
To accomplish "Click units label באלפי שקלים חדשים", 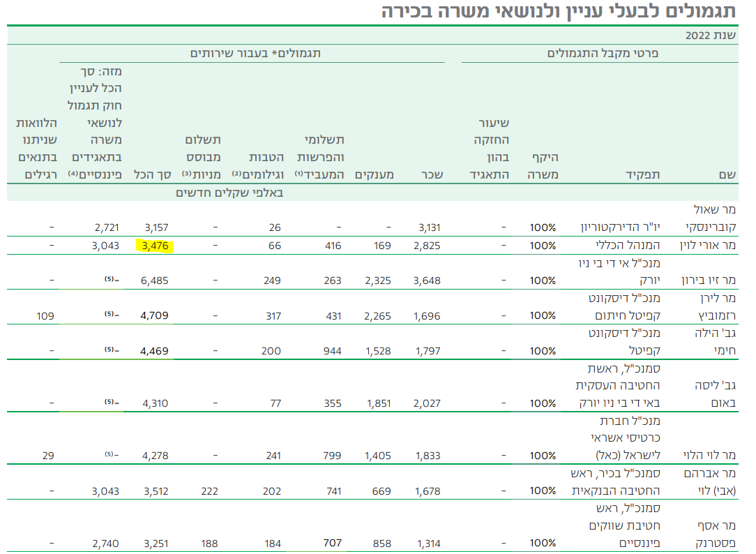I will (229, 193).
